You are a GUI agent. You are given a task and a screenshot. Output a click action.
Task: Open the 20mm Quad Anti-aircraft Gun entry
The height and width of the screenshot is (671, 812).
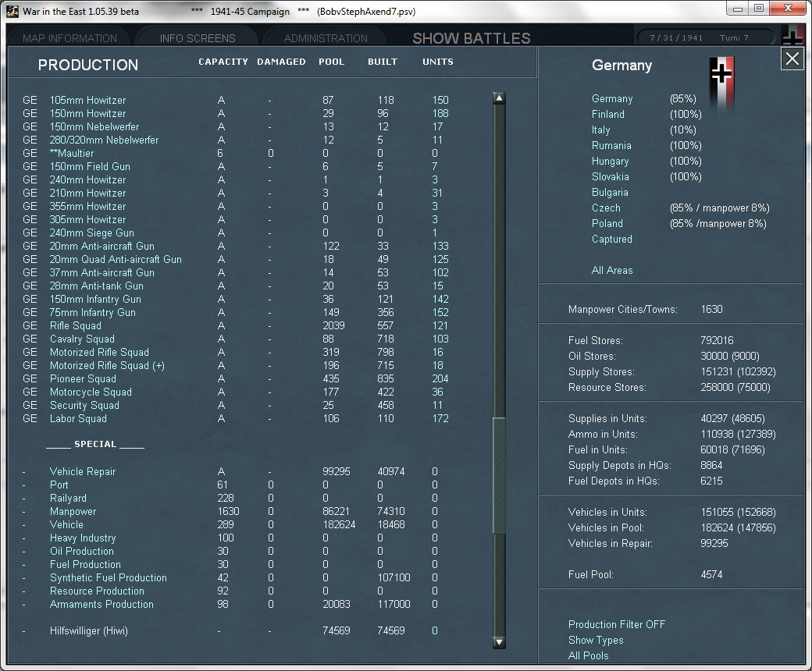(116, 260)
